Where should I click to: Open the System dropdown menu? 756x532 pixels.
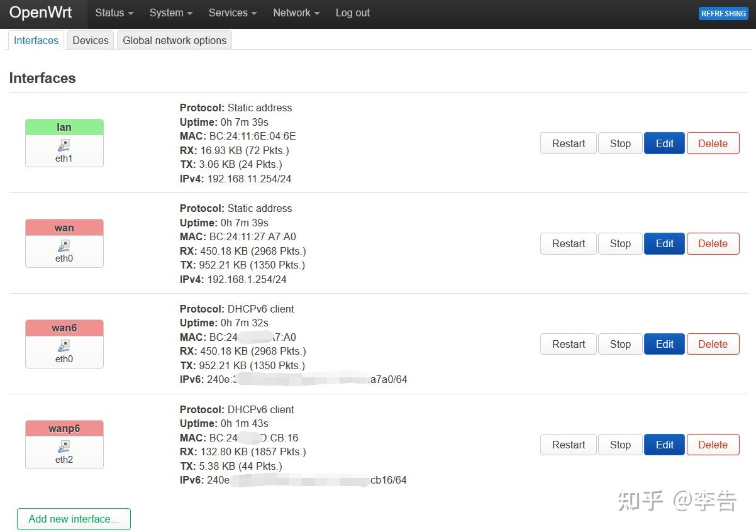[x=169, y=13]
